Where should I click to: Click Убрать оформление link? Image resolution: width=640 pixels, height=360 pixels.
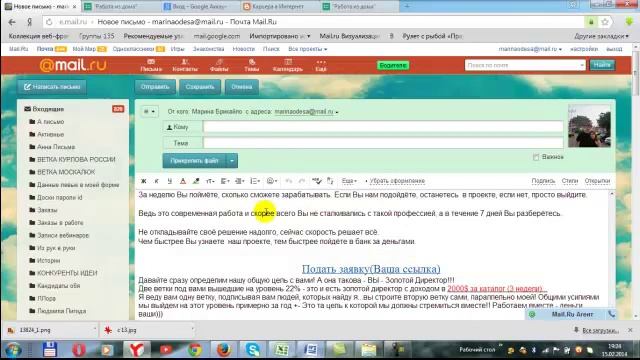pos(397,181)
